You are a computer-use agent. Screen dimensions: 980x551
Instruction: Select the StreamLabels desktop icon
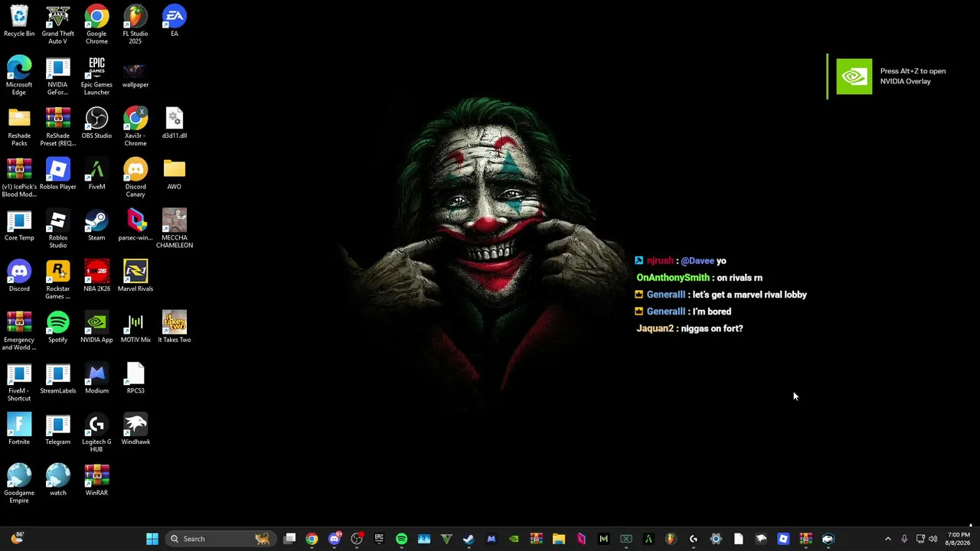[58, 379]
